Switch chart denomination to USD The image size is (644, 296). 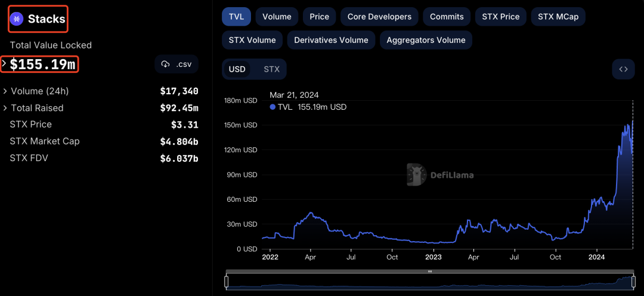(237, 69)
